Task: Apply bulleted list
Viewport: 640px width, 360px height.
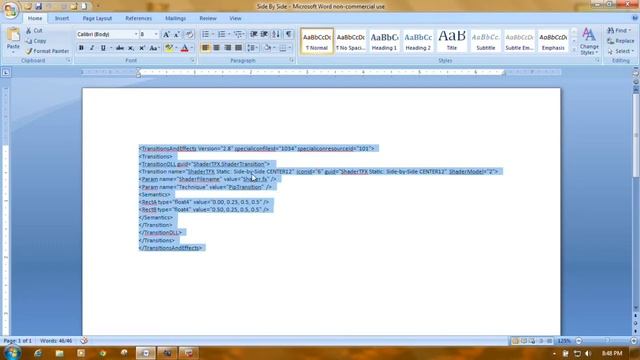Action: coord(206,34)
